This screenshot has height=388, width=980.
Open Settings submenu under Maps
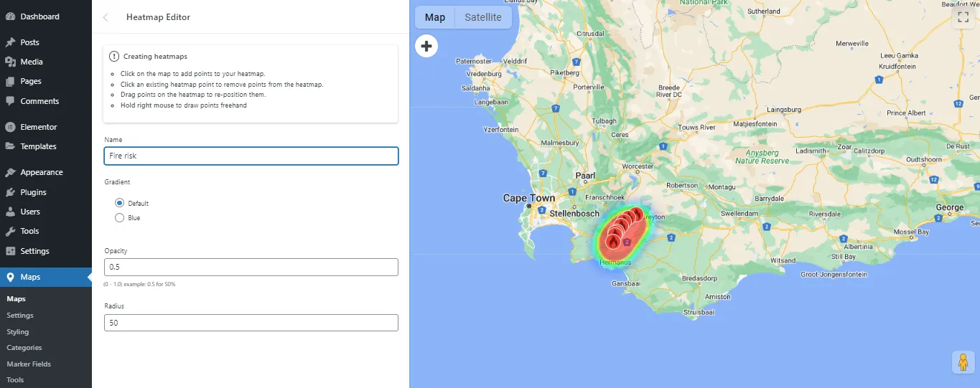click(x=20, y=316)
